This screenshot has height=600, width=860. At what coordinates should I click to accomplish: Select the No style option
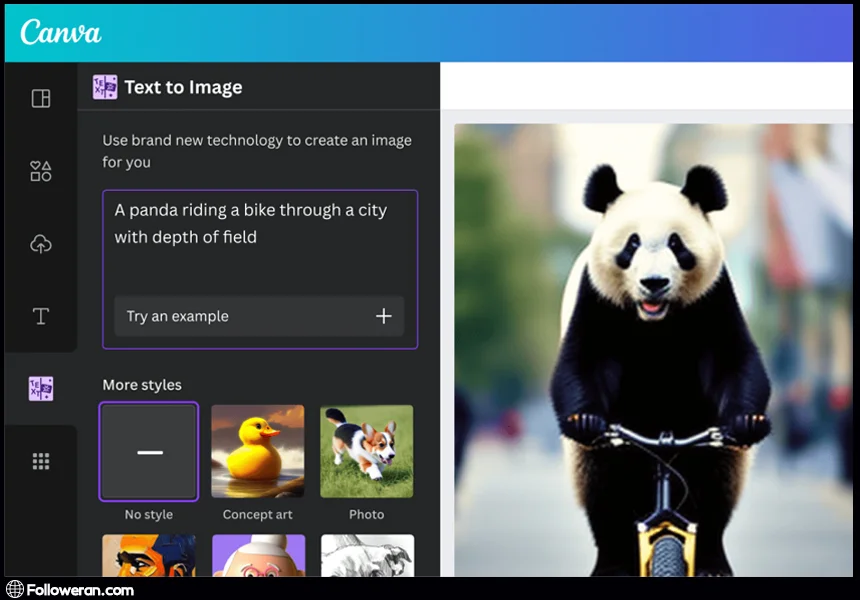point(149,452)
